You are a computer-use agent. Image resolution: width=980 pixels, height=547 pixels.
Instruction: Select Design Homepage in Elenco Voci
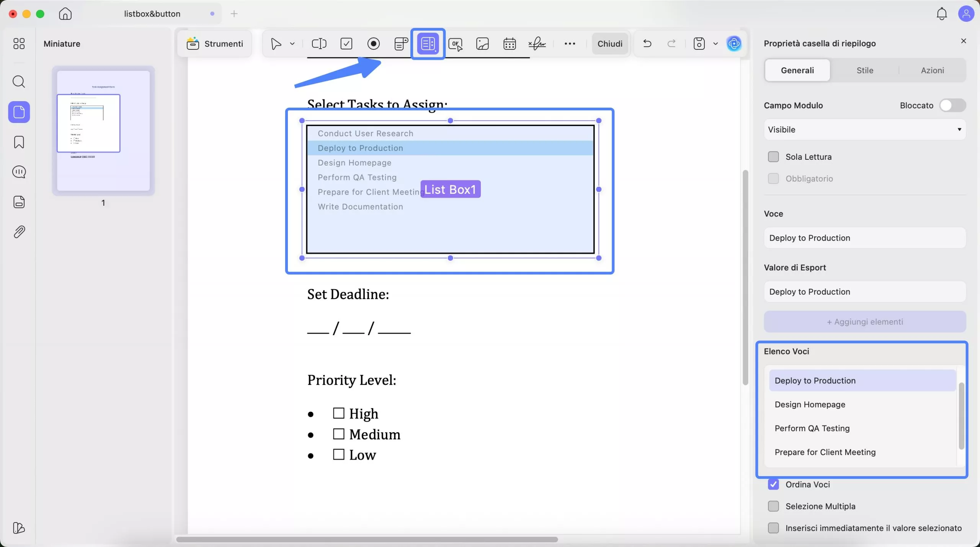click(x=862, y=405)
